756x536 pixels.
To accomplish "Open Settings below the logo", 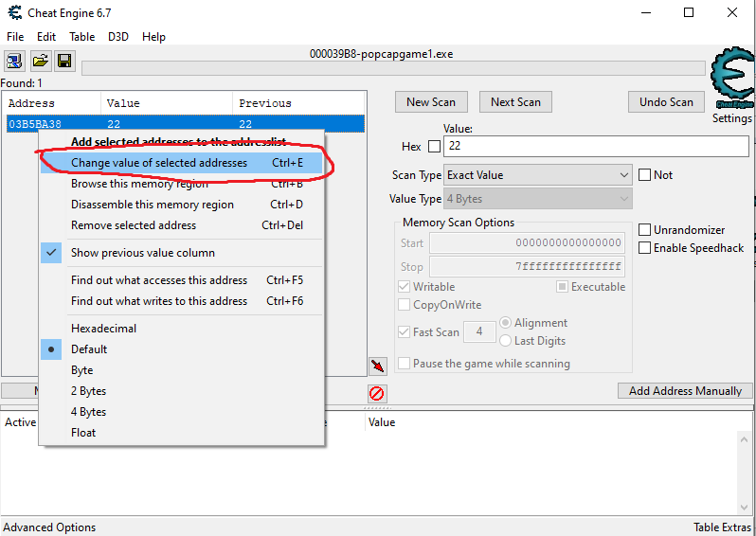I will click(732, 118).
